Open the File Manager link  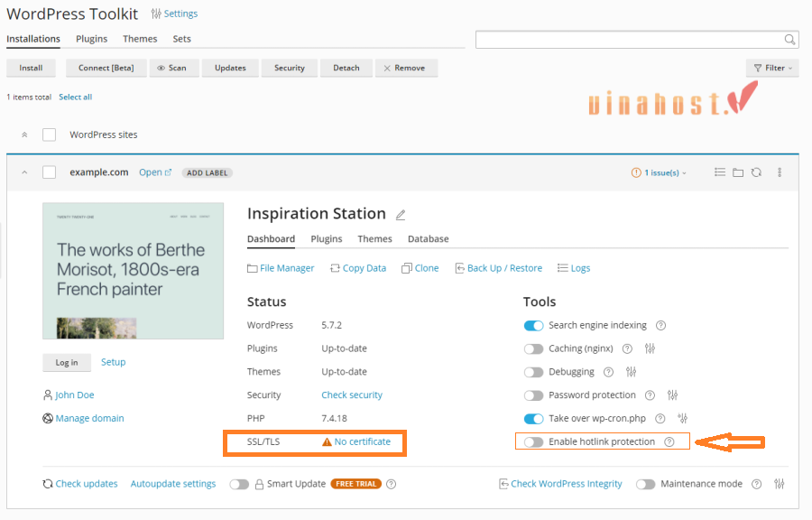tap(281, 268)
